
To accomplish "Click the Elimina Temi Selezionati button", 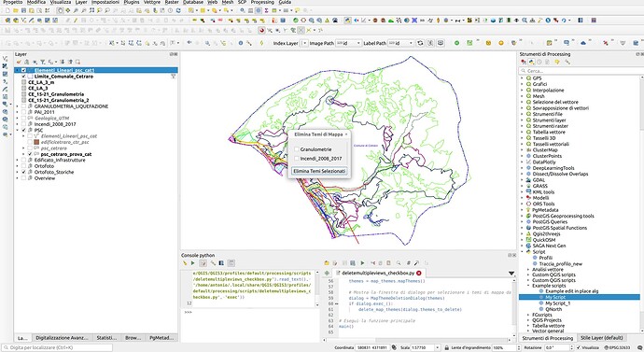I will [319, 171].
